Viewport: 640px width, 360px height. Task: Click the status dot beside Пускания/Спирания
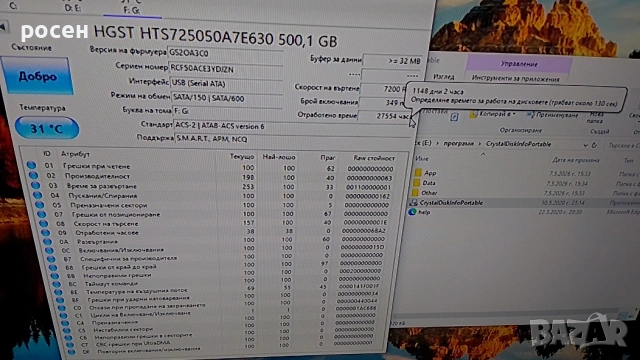pos(38,195)
